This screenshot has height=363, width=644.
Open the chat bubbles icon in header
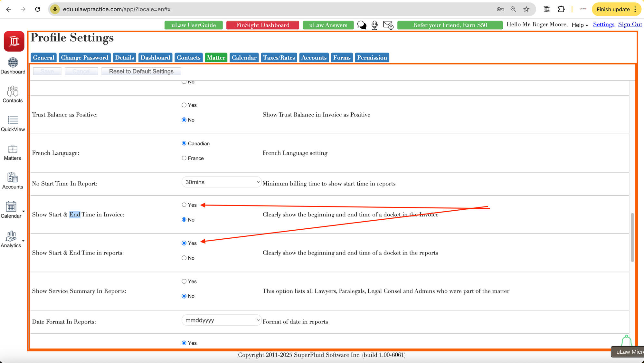pos(362,25)
